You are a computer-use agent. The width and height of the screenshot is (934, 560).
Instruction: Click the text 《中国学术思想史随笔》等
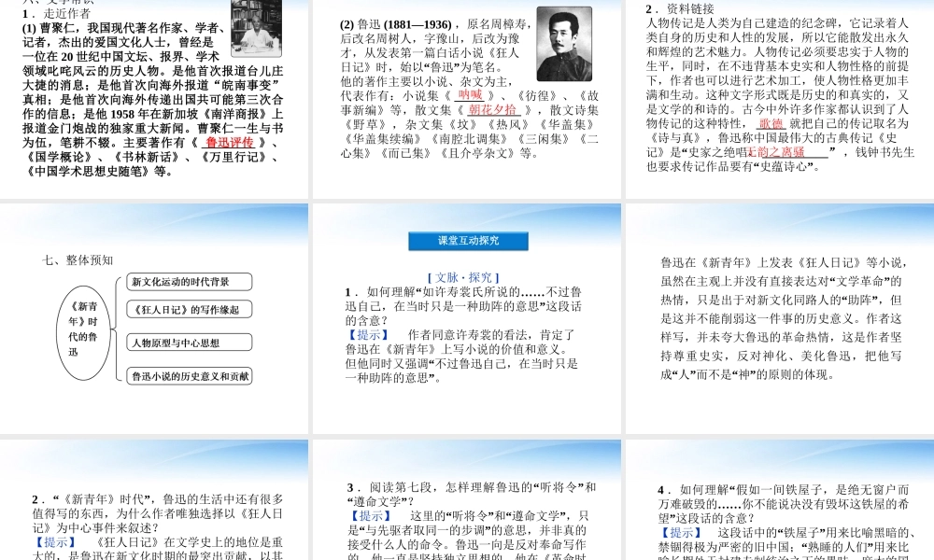click(x=98, y=172)
